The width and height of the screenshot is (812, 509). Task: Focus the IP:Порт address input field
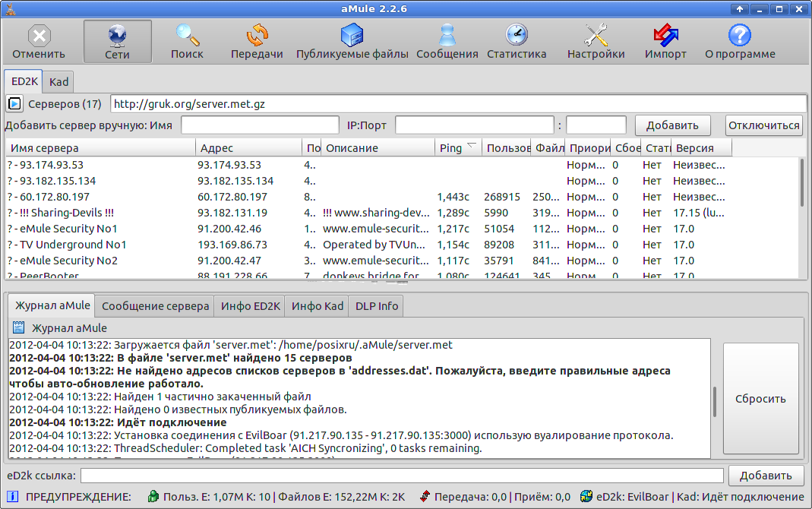[474, 125]
